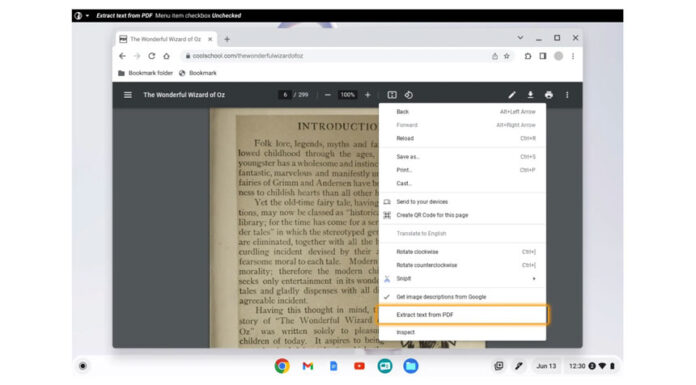Image resolution: width=696 pixels, height=385 pixels.
Task: Check Extract text from PDF
Action: point(462,315)
